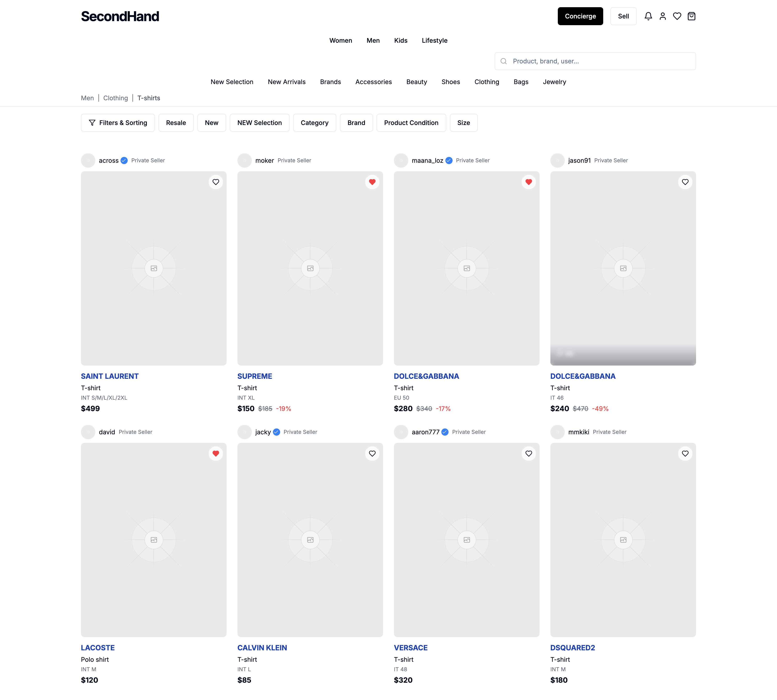
Task: Click david seller avatar
Action: coord(88,432)
